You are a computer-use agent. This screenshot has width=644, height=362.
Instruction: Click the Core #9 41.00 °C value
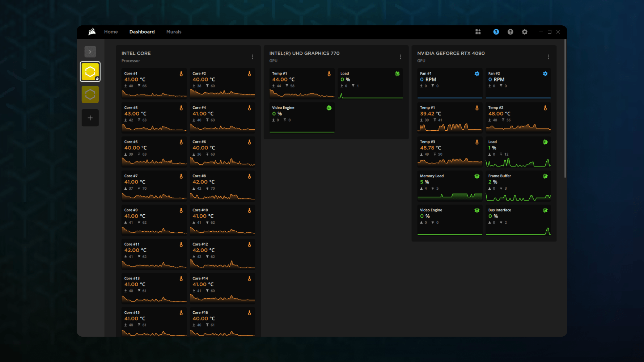pyautogui.click(x=135, y=216)
